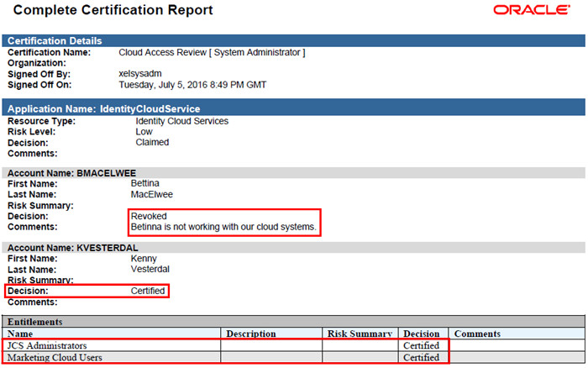Click the 'Signed Off By:' label
This screenshot has width=588, height=368.
39,74
